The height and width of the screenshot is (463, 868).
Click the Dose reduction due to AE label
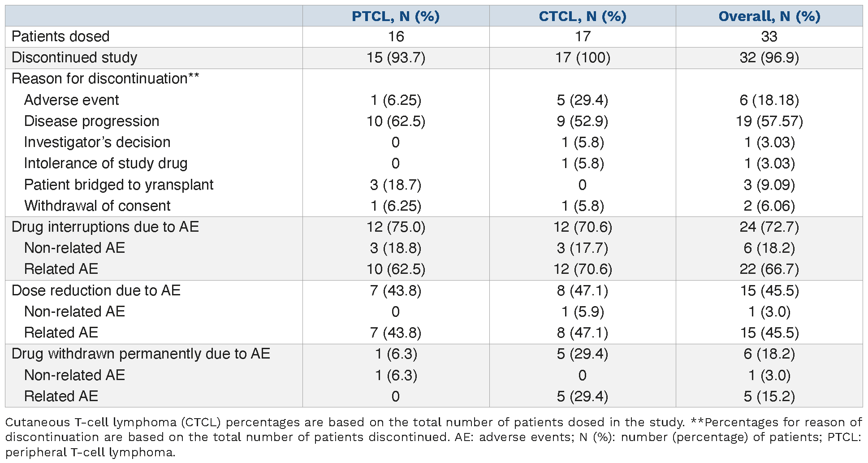96,290
